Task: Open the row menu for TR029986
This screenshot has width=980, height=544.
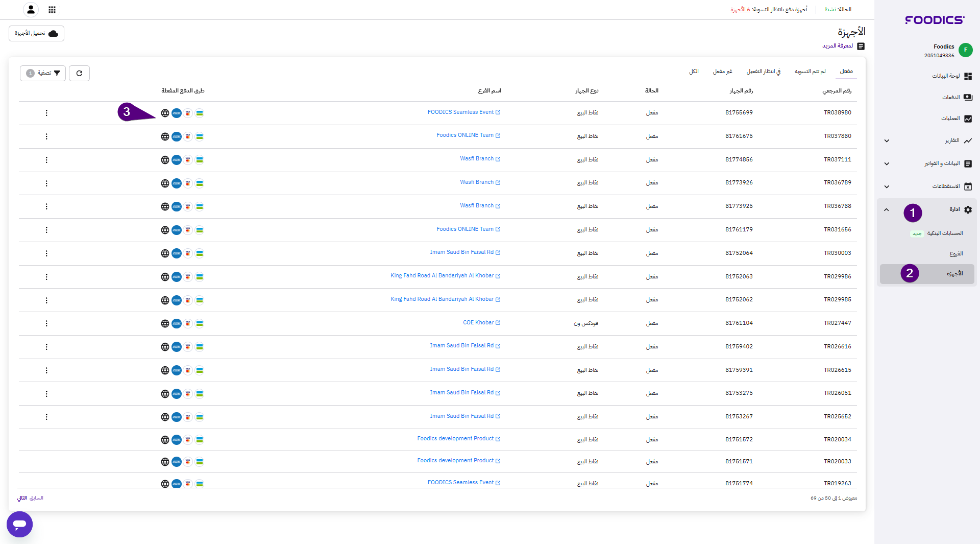Action: click(x=46, y=277)
